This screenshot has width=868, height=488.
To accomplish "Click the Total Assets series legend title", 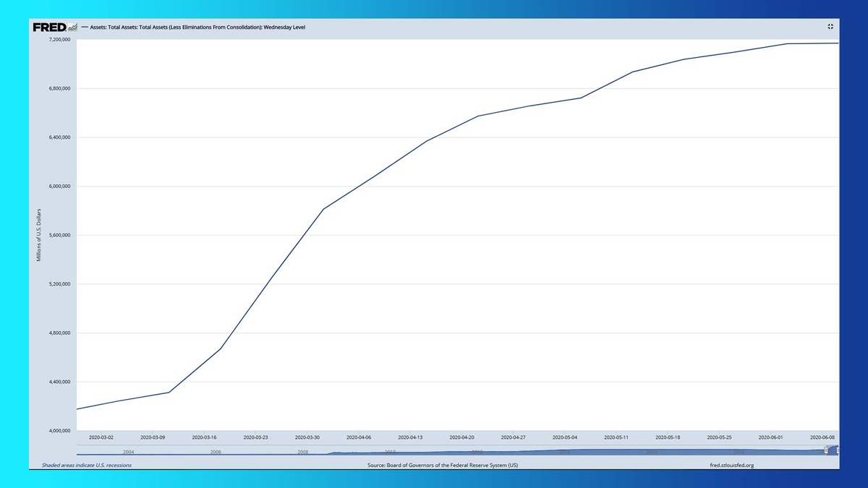I will coord(199,27).
